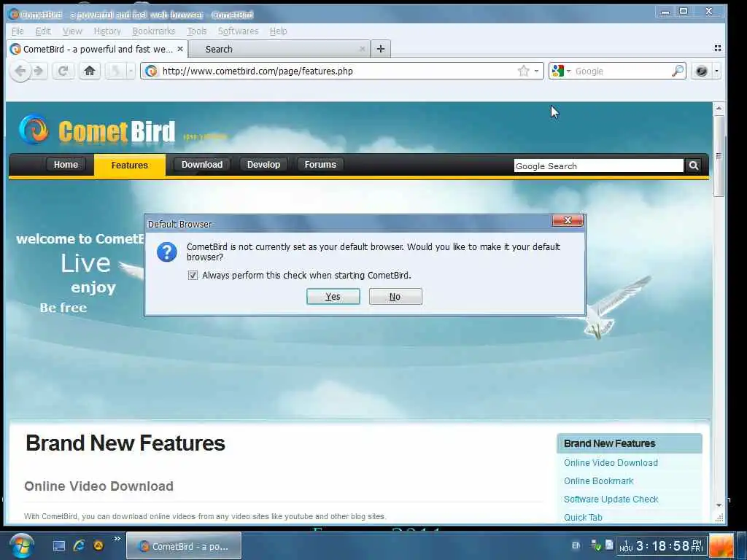The width and height of the screenshot is (747, 560).
Task: Open the Bookmarks menu
Action: point(154,31)
